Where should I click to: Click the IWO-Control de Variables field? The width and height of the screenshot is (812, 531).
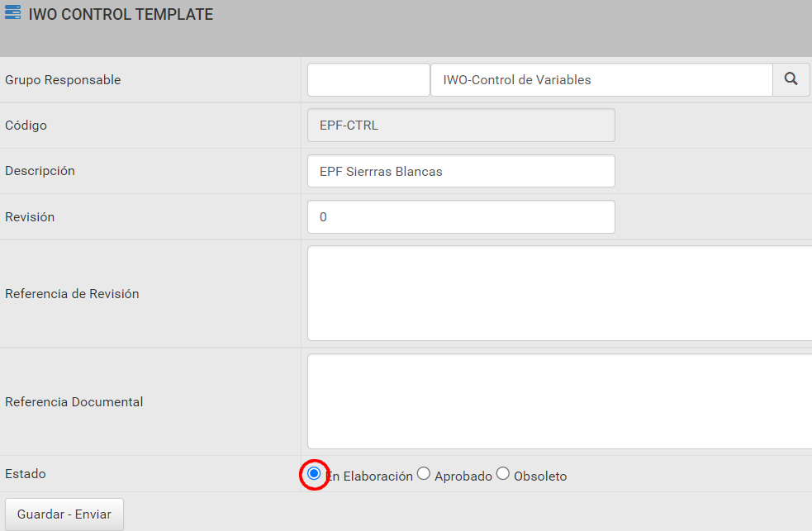pyautogui.click(x=601, y=80)
